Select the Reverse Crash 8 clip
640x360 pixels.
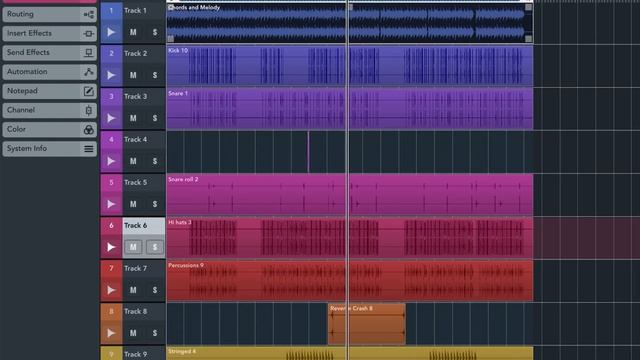pyautogui.click(x=367, y=324)
